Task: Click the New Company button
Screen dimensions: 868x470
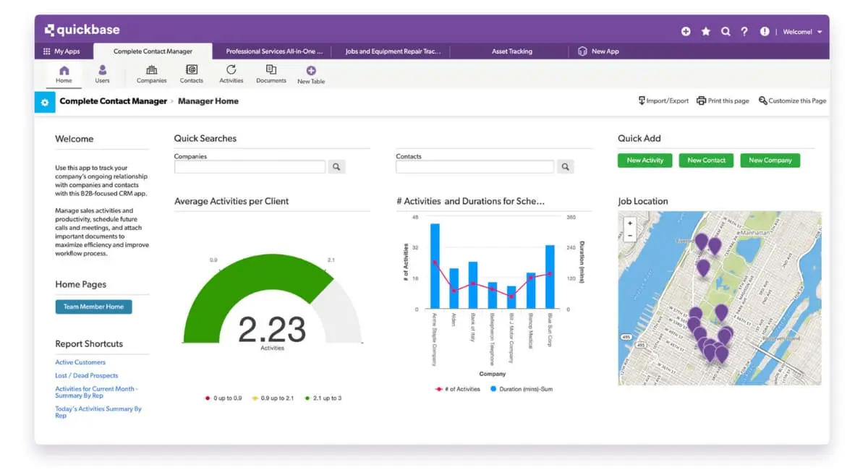Action: tap(770, 161)
